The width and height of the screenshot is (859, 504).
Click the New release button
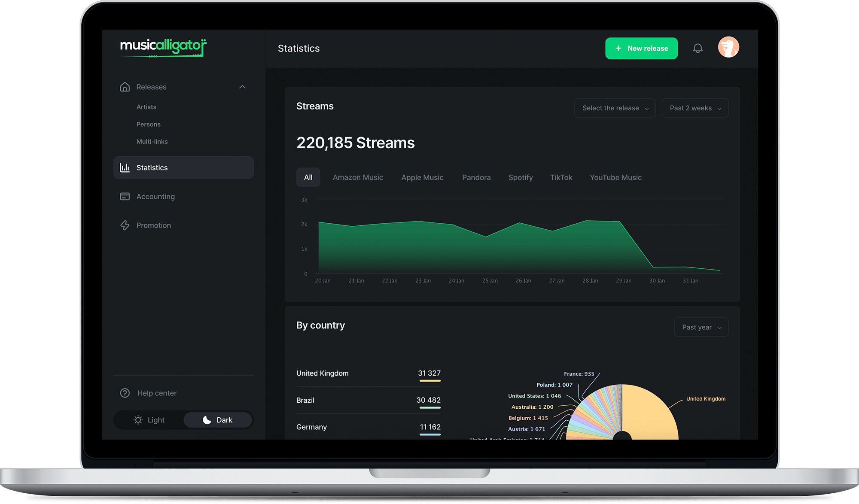[x=641, y=48]
